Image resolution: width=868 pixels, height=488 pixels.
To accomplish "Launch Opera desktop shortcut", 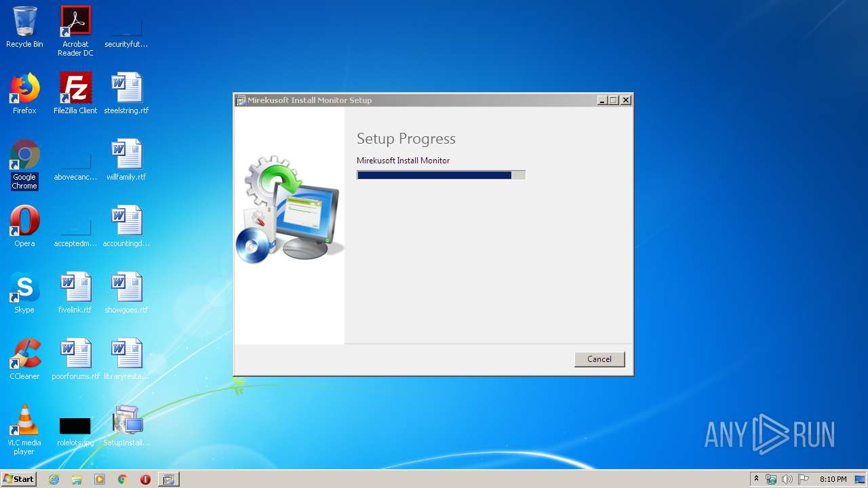I will (24, 226).
